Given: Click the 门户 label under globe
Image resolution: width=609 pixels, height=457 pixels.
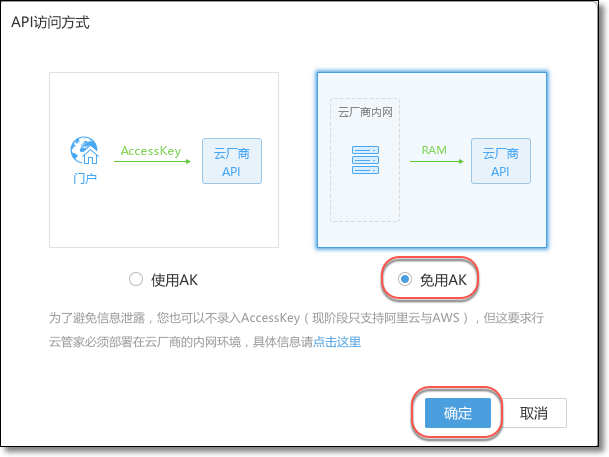Looking at the screenshot, I should (84, 177).
